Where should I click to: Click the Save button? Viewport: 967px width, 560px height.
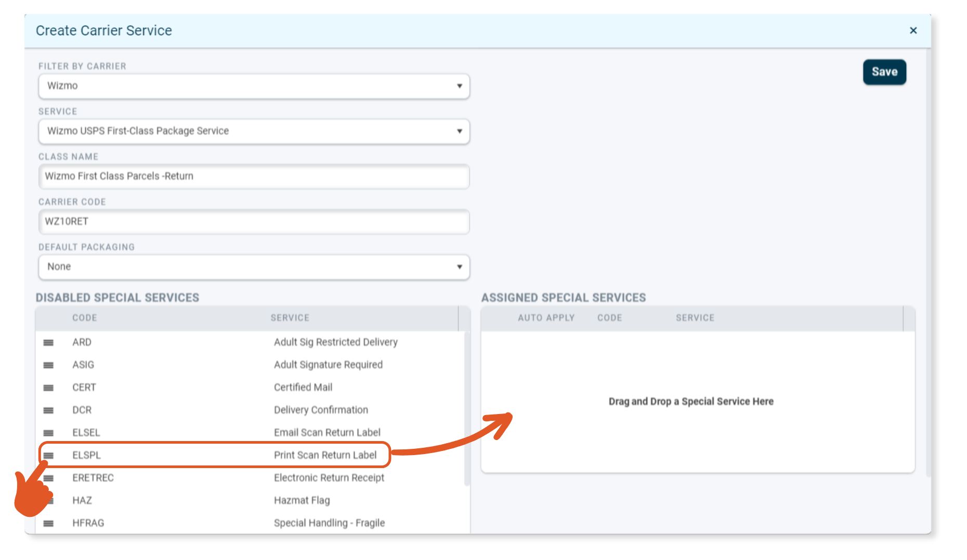click(884, 72)
